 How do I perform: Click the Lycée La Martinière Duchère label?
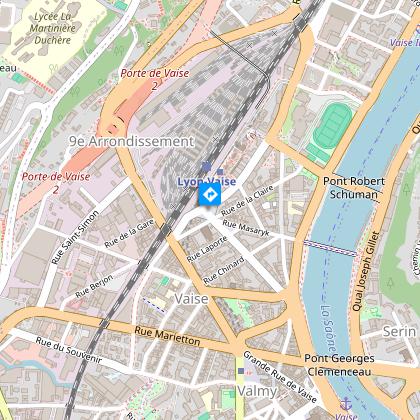[x=53, y=28]
